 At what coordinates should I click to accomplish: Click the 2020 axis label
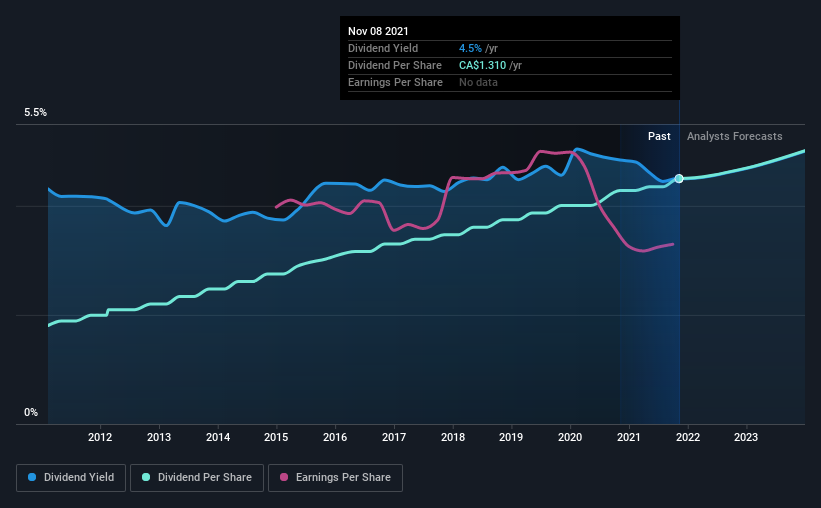tap(570, 437)
